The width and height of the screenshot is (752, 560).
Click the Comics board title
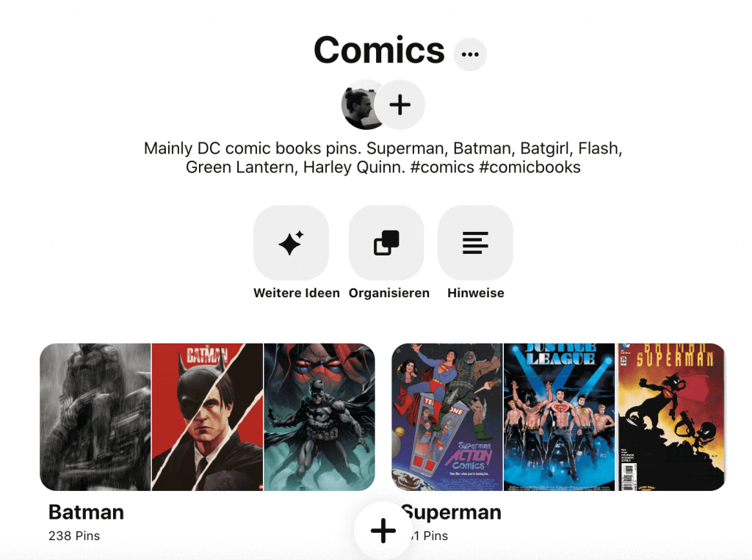tap(379, 50)
